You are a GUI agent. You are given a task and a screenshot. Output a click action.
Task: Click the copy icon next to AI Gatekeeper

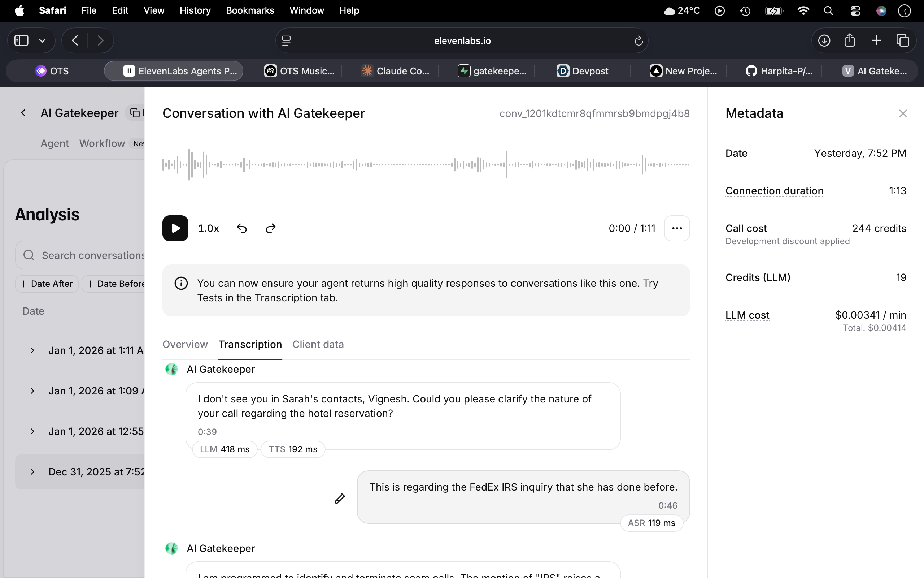click(135, 113)
